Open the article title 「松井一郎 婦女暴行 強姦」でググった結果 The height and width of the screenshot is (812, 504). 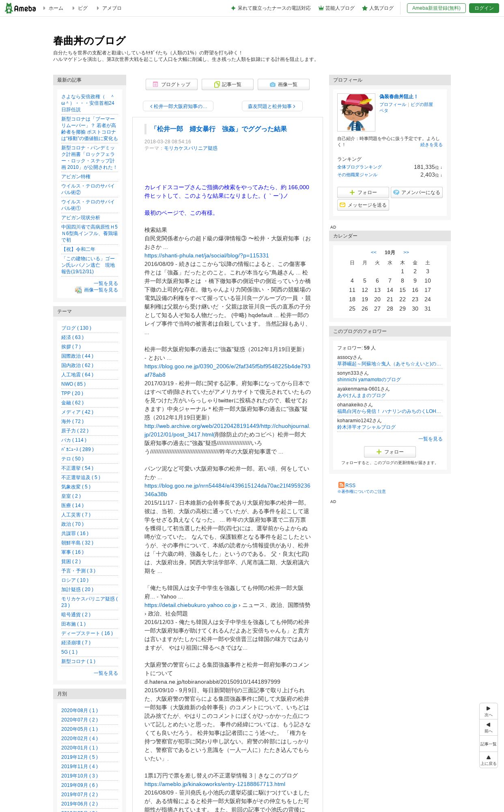[x=219, y=129]
